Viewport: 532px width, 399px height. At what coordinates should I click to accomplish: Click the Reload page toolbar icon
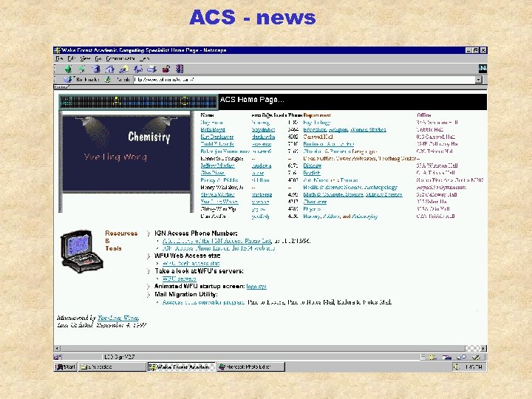point(96,69)
